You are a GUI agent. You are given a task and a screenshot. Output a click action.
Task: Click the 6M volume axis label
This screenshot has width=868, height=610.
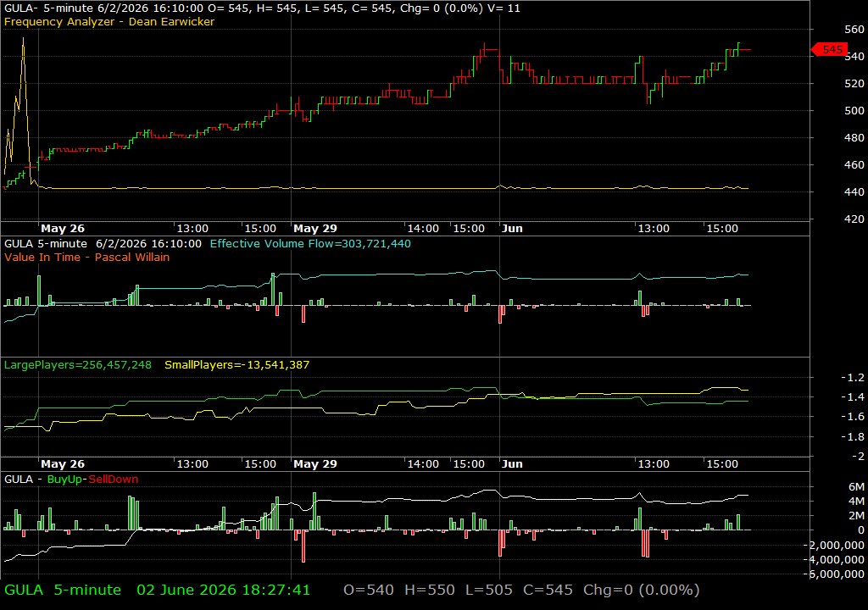856,486
